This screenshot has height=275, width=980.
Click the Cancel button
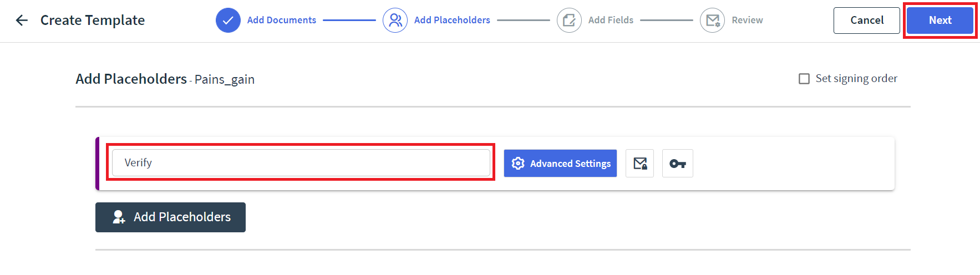click(x=866, y=21)
